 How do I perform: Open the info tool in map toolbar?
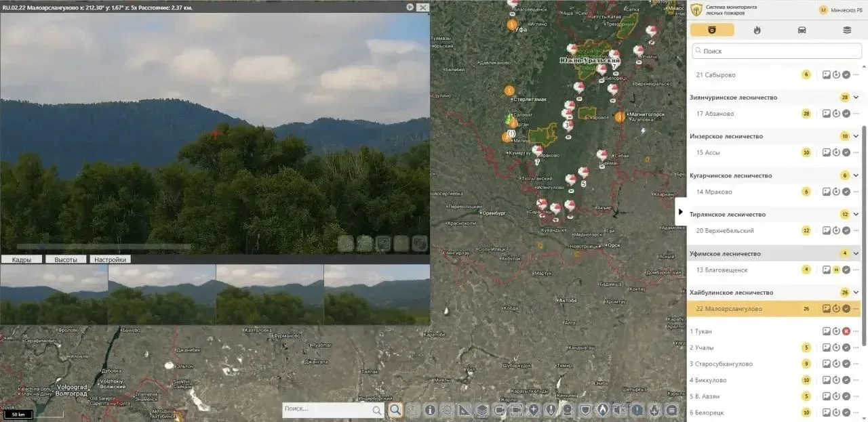coord(430,410)
